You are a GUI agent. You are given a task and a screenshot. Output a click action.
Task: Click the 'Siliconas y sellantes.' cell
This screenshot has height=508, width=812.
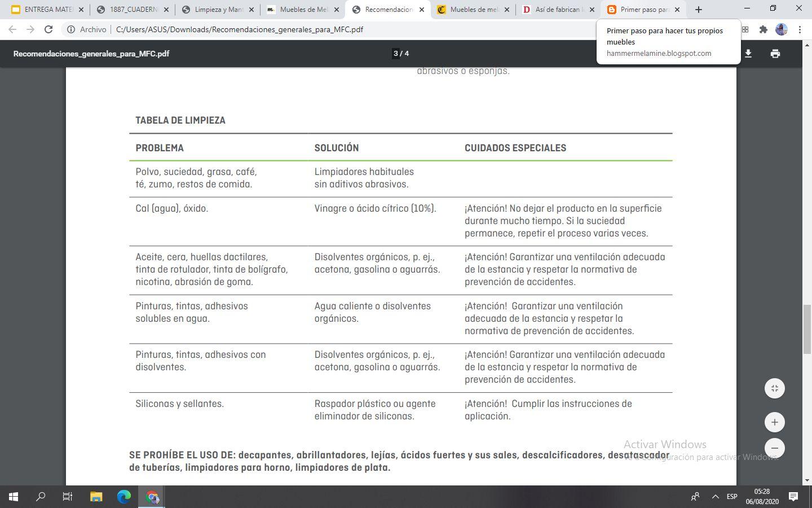(x=180, y=404)
